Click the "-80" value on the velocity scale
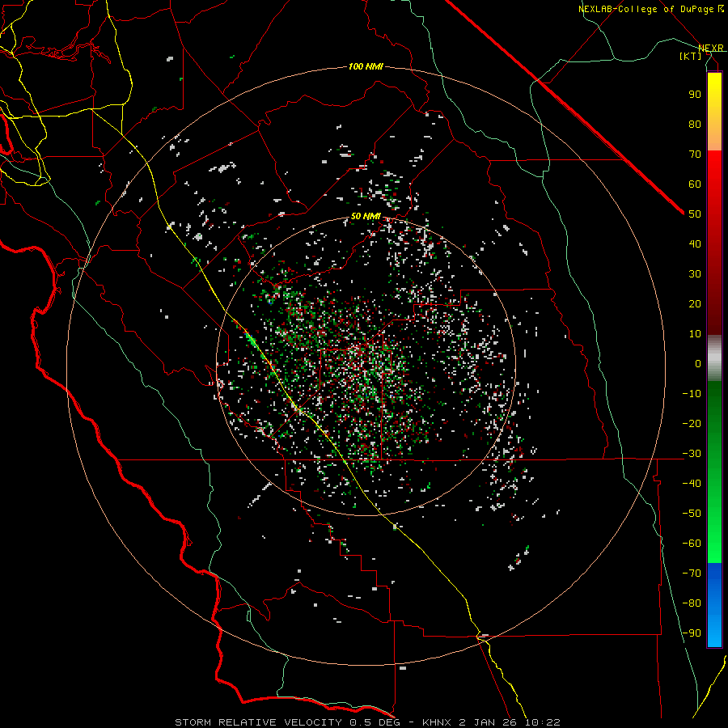The image size is (728, 728). point(692,603)
